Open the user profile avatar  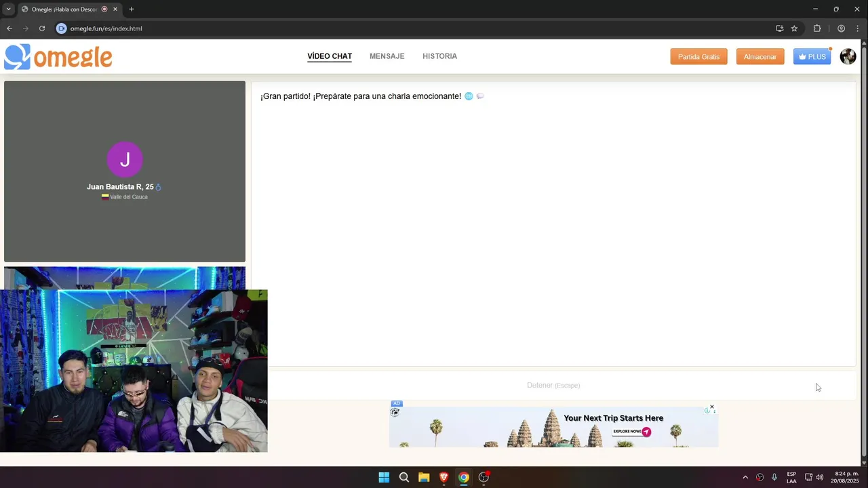coord(848,56)
